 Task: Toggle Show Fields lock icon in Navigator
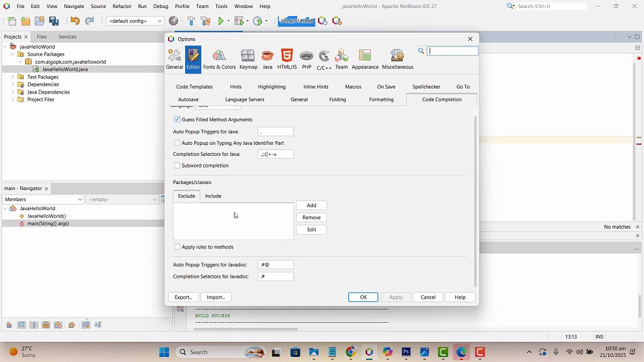tap(46, 325)
